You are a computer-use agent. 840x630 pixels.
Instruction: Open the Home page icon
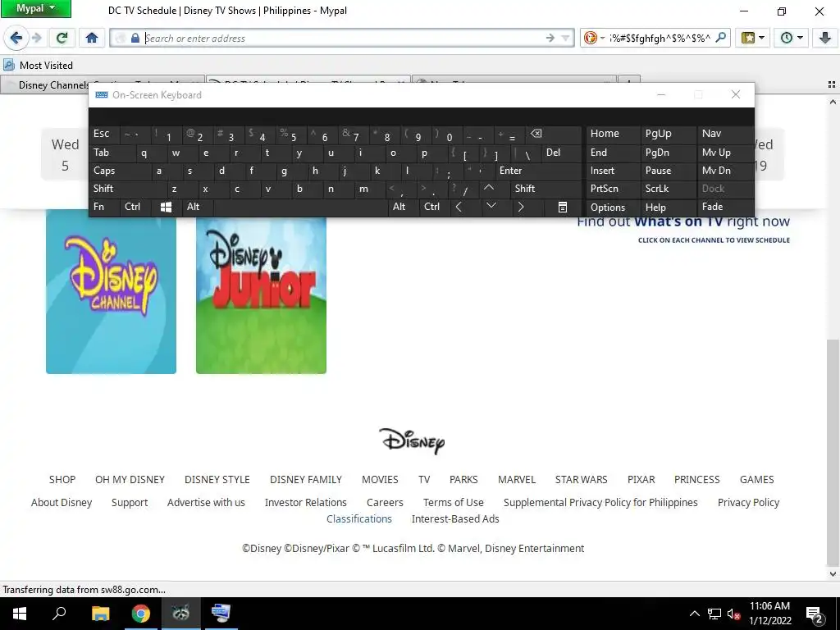point(92,38)
